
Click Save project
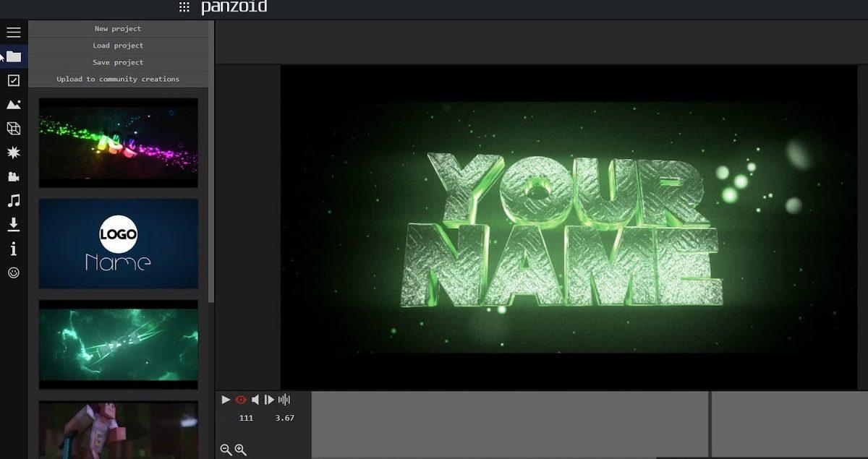(x=118, y=62)
